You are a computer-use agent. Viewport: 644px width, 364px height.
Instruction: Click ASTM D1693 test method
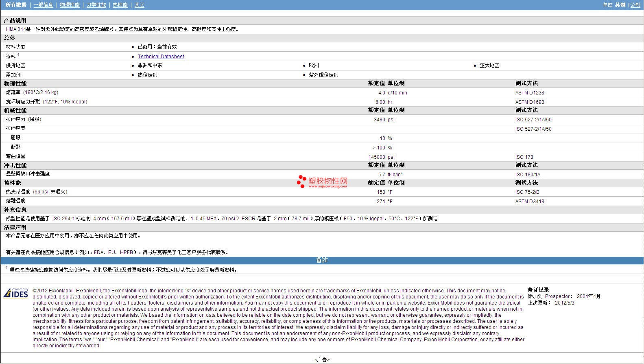click(x=530, y=102)
